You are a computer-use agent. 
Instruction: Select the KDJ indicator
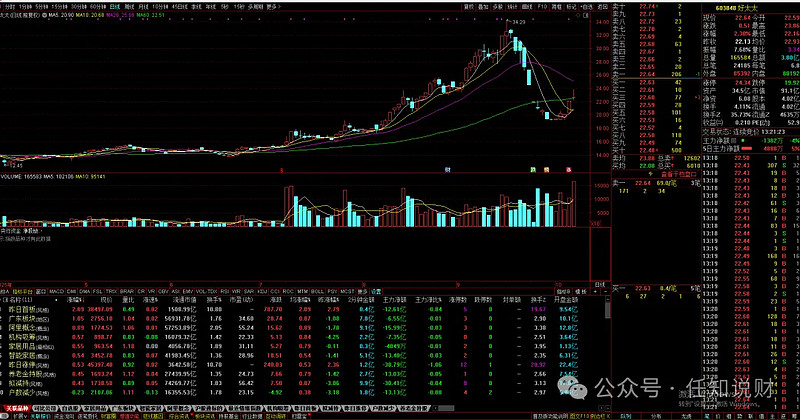click(262, 291)
